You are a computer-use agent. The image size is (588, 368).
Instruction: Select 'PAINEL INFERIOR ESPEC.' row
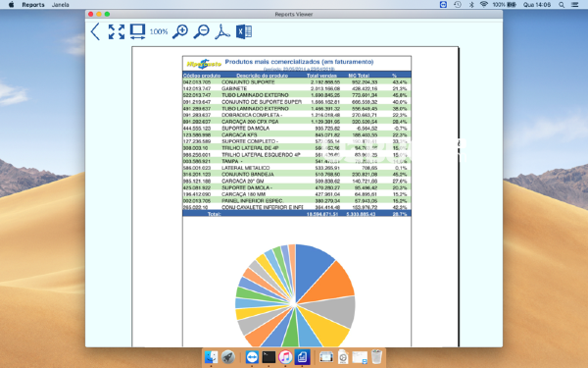click(x=297, y=200)
